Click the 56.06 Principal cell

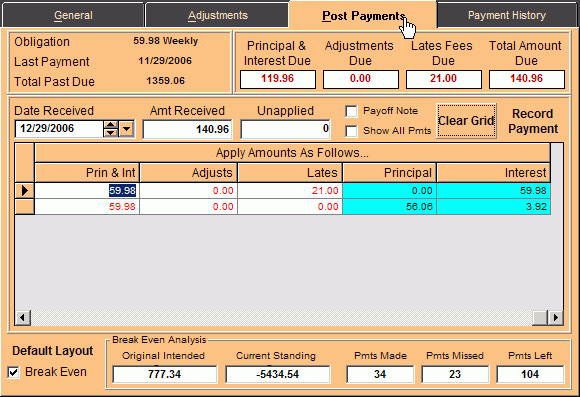click(x=390, y=206)
